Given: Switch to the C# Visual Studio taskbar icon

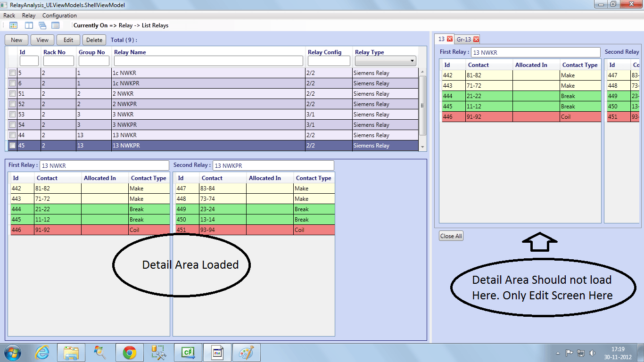Looking at the screenshot, I should coord(188,353).
